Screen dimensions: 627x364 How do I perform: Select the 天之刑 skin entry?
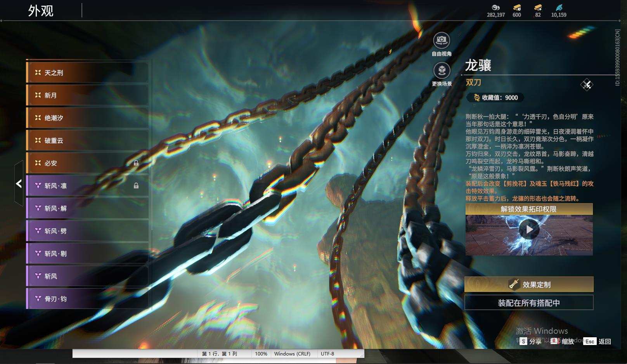87,72
